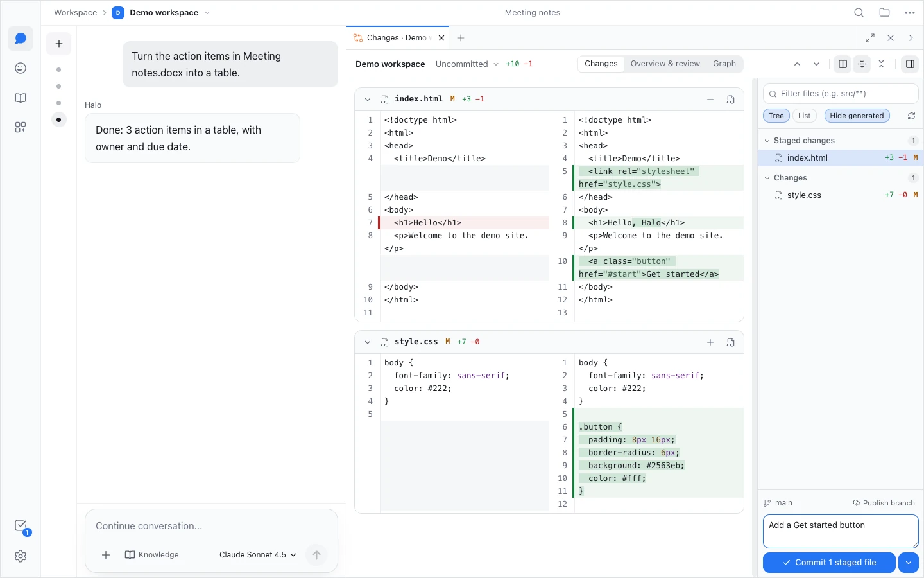Open settings gear in sidebar
This screenshot has width=924, height=578.
(x=21, y=556)
